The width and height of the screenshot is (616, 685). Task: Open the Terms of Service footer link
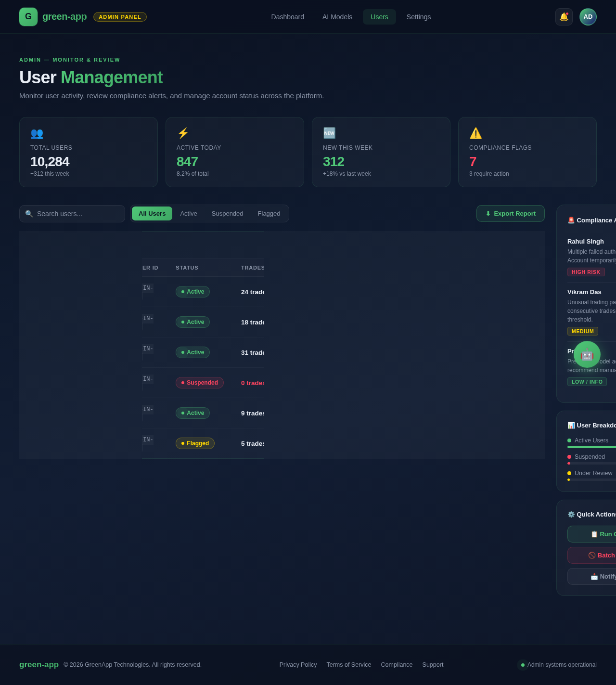(349, 665)
